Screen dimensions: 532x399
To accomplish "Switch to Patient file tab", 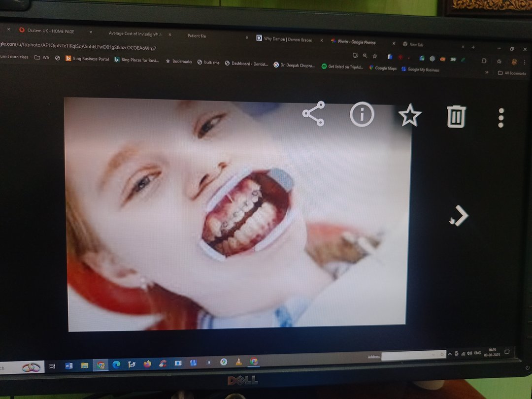I will click(197, 36).
